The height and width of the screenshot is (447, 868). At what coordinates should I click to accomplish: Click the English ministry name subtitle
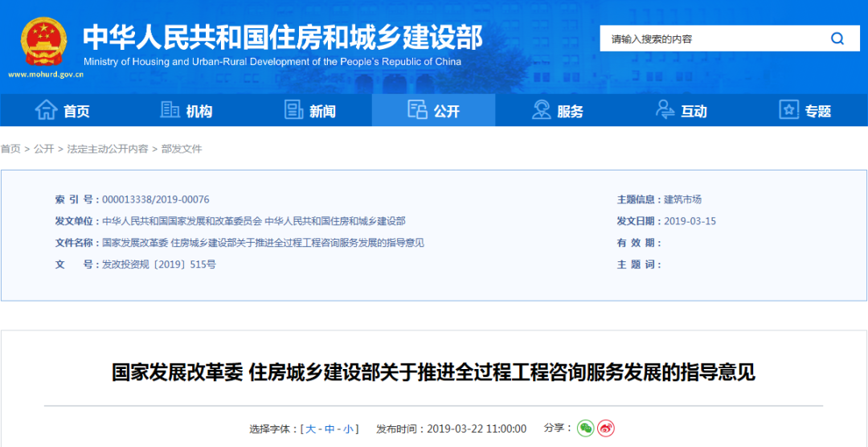(x=272, y=61)
